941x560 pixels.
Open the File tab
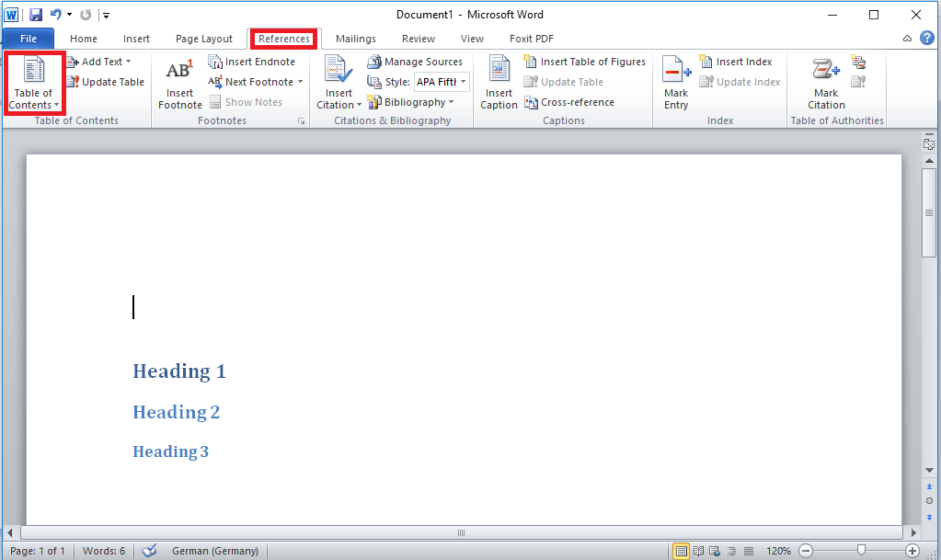[x=28, y=38]
